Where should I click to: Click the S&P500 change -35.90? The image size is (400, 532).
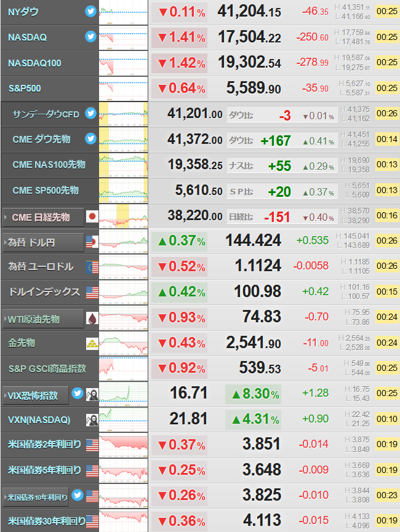pos(316,88)
